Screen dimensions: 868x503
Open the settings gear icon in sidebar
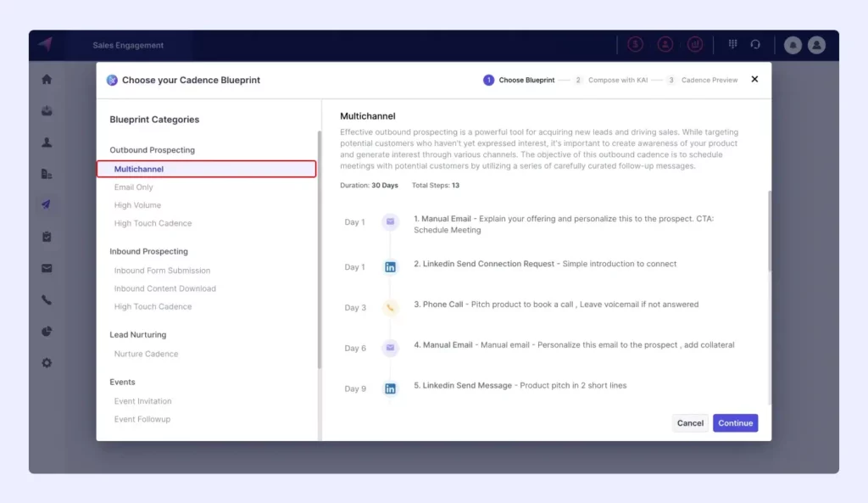coord(47,363)
